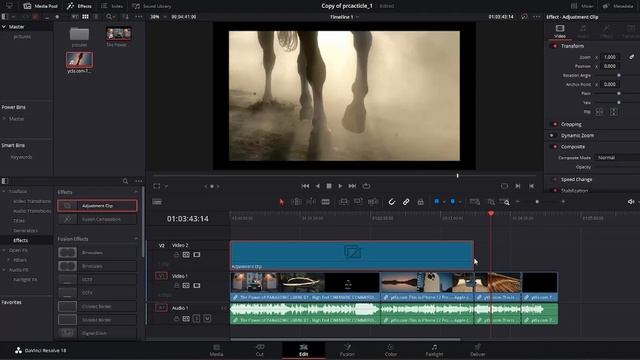Open the blue marker color dropdown
This screenshot has width=640, height=360.
[x=460, y=202]
